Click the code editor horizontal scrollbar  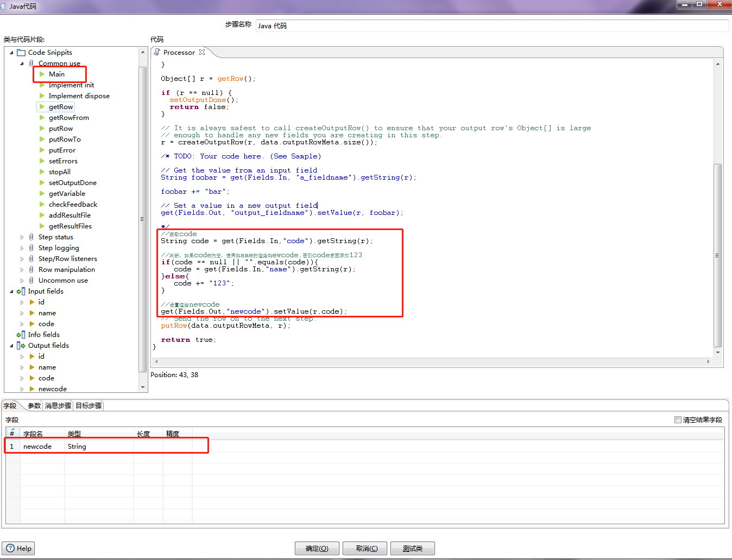coord(432,361)
